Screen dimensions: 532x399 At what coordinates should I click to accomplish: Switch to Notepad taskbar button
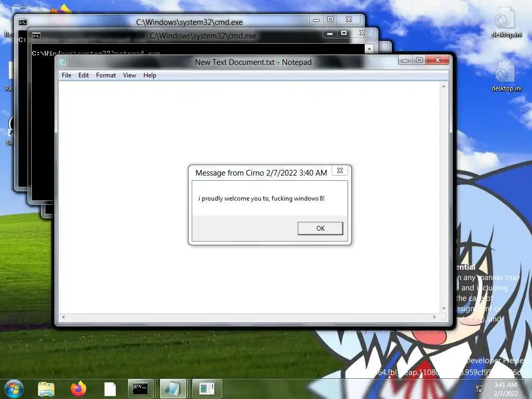172,389
